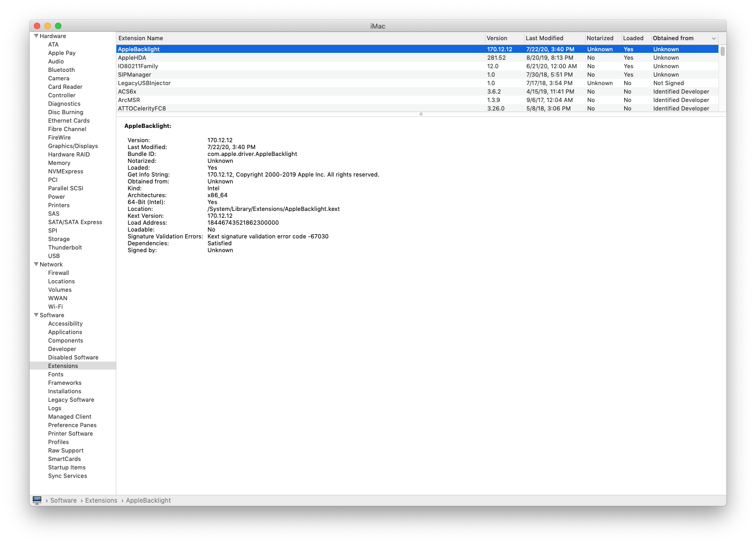756x545 pixels.
Task: Collapse the Network section triangle
Action: [36, 264]
